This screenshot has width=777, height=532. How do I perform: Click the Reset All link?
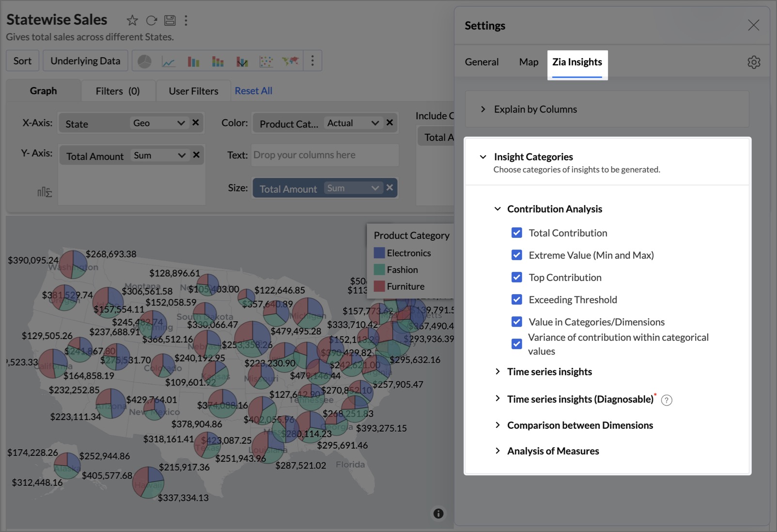point(253,91)
